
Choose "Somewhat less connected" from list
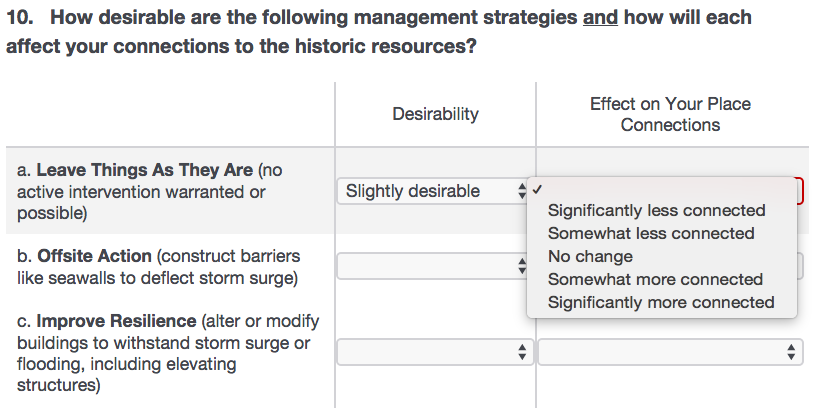650,234
